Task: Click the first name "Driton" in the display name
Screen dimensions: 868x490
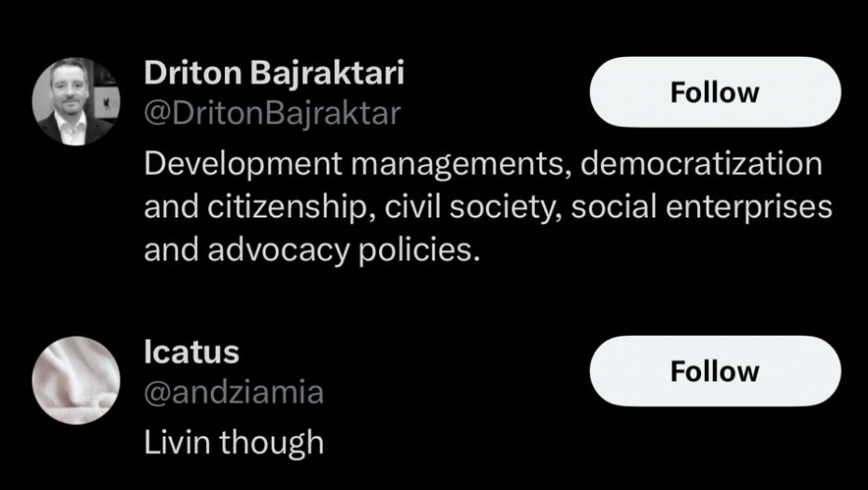Action: point(189,74)
